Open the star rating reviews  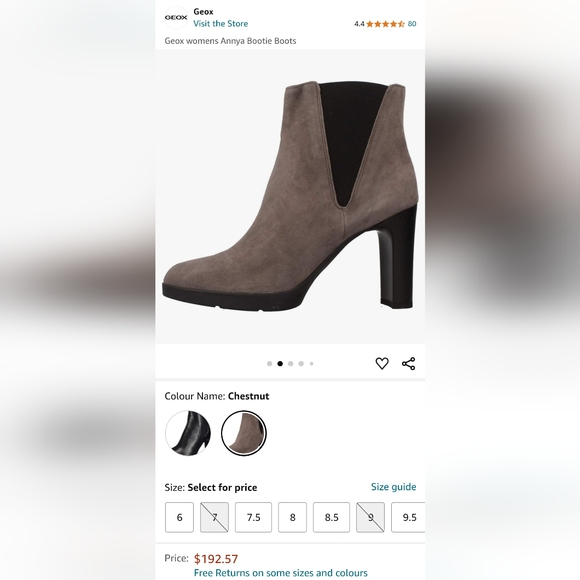(385, 24)
